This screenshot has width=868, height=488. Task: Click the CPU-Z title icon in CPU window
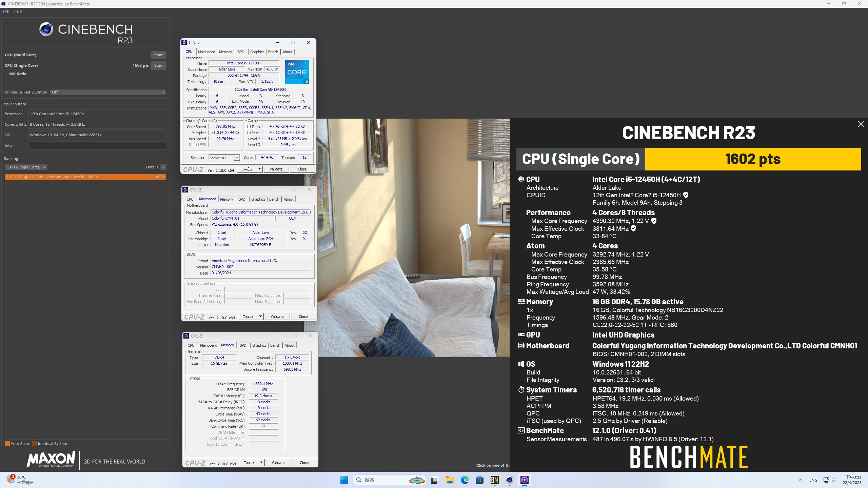pos(184,42)
